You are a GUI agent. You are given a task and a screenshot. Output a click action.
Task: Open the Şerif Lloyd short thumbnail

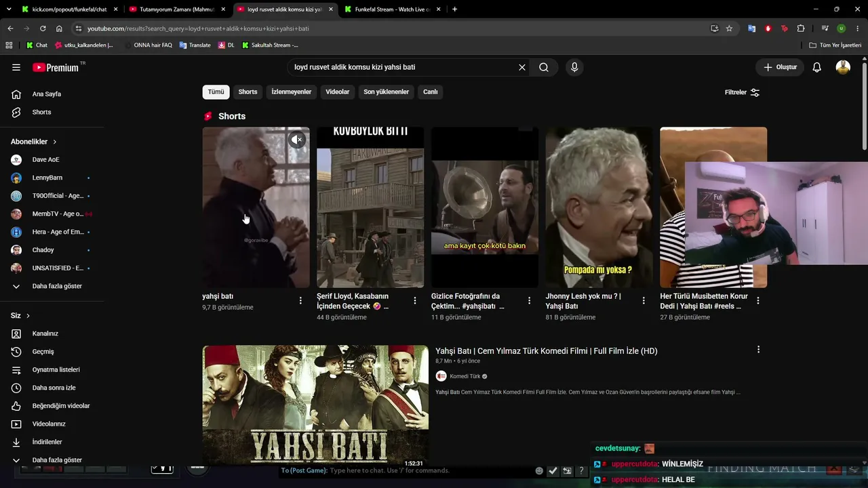(x=370, y=207)
